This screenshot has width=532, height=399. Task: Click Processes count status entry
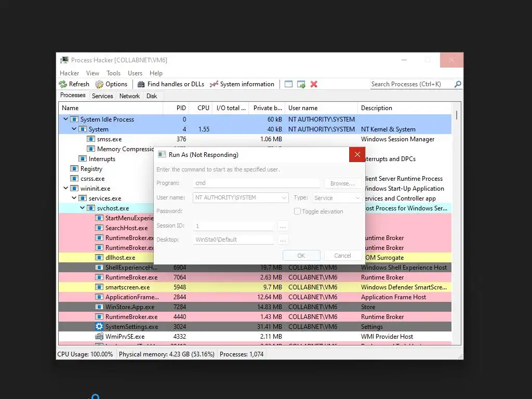tap(242, 354)
